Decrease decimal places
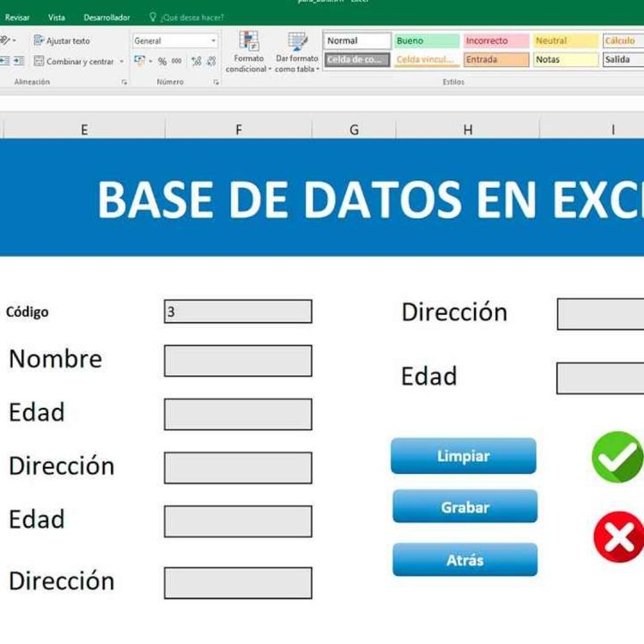Image resolution: width=644 pixels, height=644 pixels. (x=211, y=61)
